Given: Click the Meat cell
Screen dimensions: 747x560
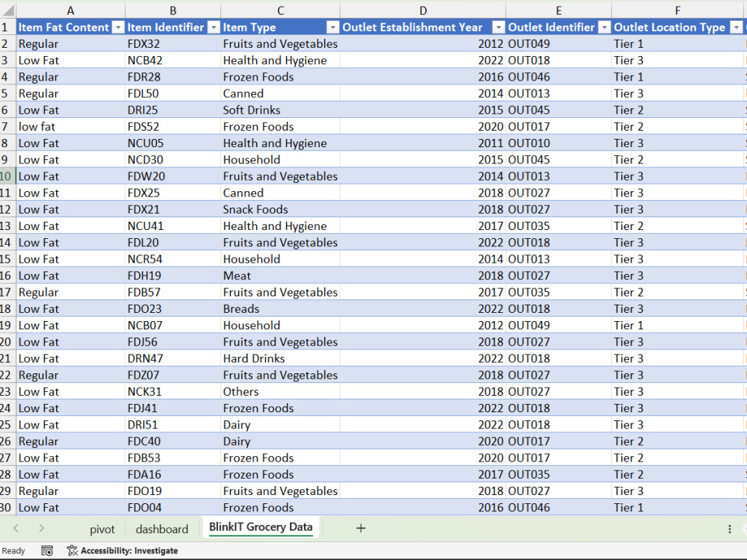Looking at the screenshot, I should 281,276.
